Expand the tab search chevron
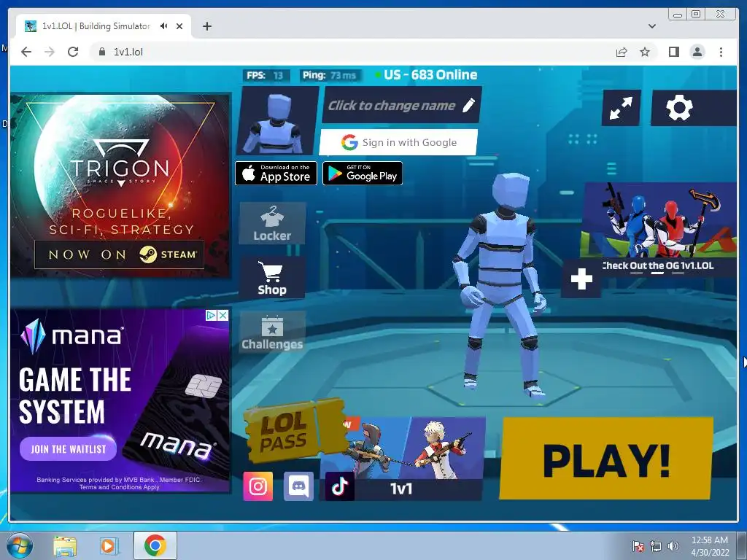 click(652, 26)
